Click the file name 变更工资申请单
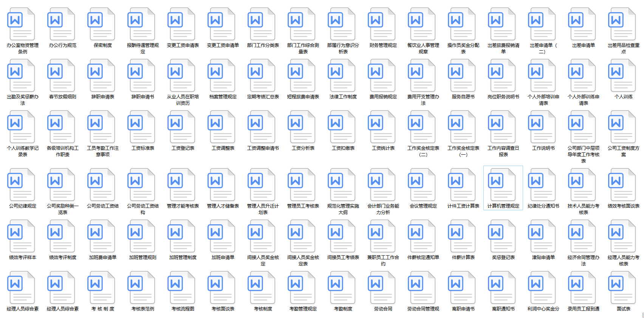The image size is (644, 318). point(223,45)
